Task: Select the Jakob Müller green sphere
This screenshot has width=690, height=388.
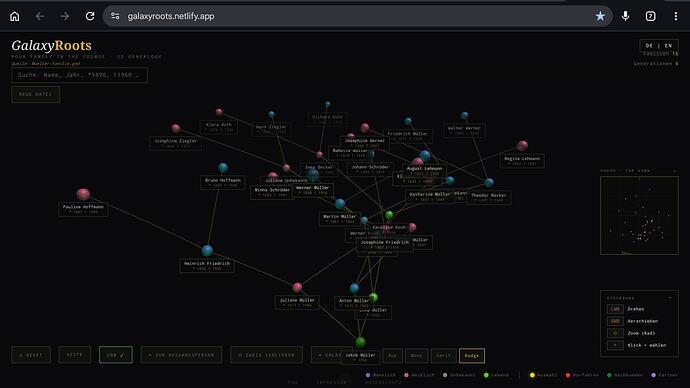Action: pos(360,342)
